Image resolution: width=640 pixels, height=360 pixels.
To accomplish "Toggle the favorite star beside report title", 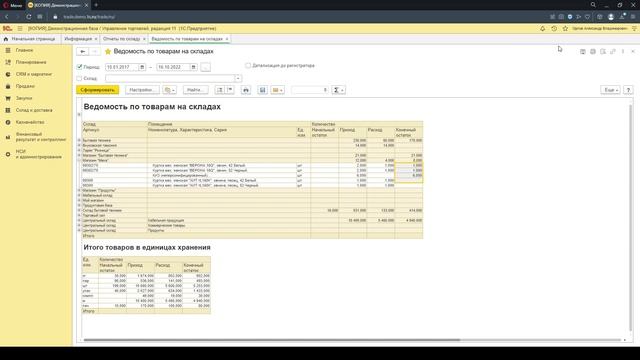I will click(108, 51).
